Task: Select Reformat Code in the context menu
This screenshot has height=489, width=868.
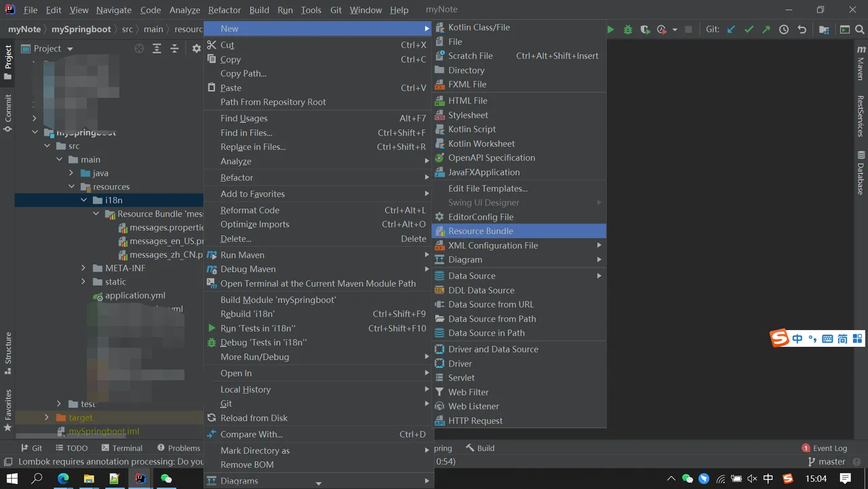Action: click(318, 210)
